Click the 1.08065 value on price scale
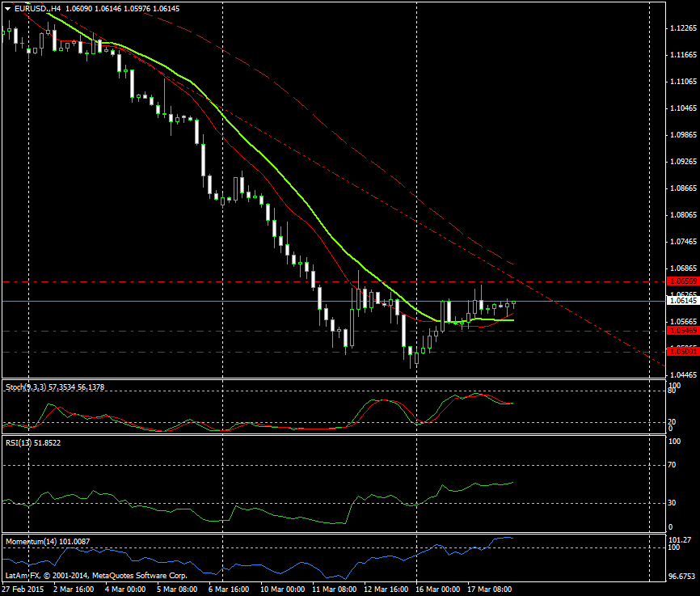This screenshot has height=596, width=700. (x=683, y=215)
